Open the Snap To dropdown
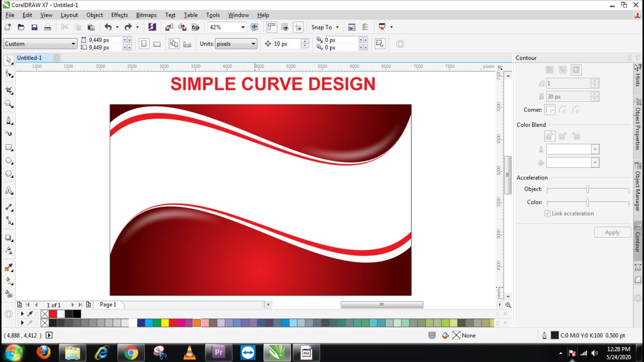 point(337,27)
